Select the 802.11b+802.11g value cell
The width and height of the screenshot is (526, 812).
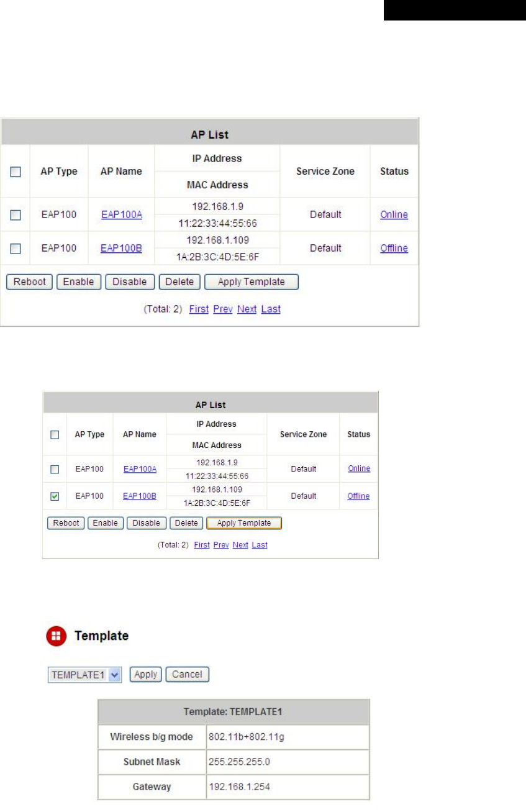(x=288, y=737)
